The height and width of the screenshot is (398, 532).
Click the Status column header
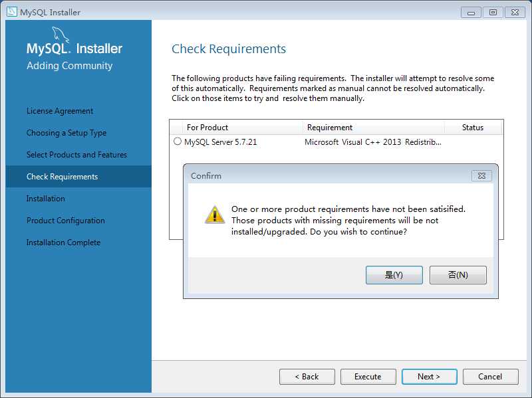tap(473, 128)
